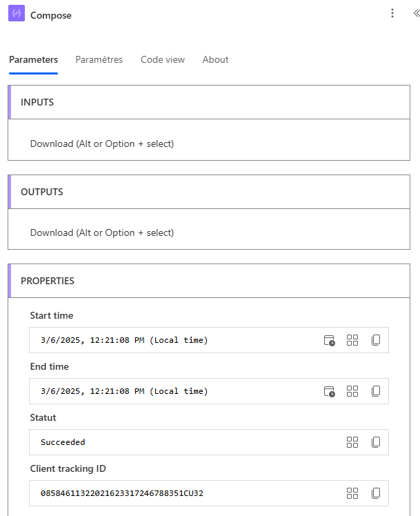Open the vertical ellipsis more options menu
420x516 pixels.
392,13
